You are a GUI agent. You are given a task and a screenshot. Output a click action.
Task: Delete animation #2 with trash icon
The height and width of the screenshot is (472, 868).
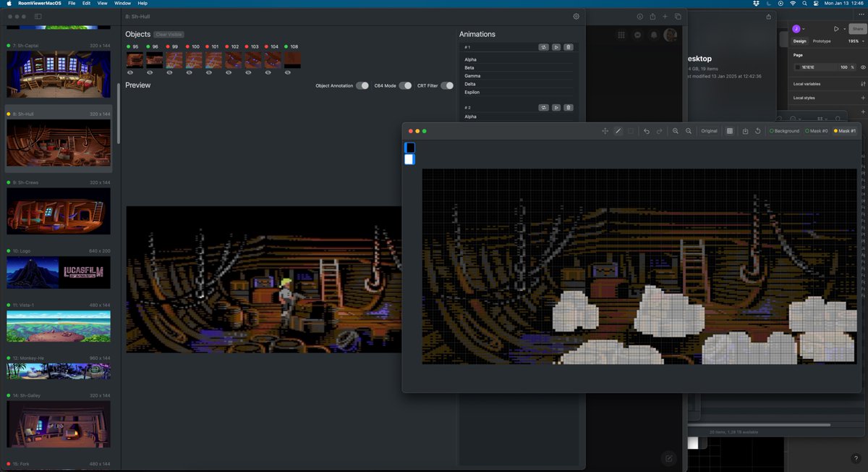[569, 107]
